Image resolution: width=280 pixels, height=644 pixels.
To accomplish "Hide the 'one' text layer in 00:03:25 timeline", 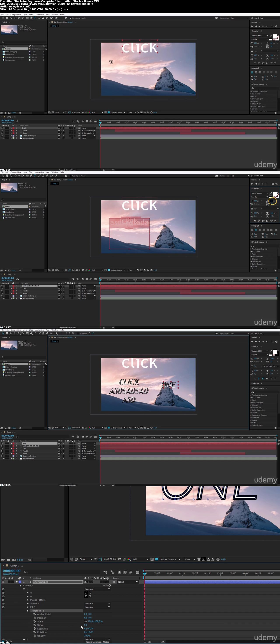I will (x=2, y=443).
